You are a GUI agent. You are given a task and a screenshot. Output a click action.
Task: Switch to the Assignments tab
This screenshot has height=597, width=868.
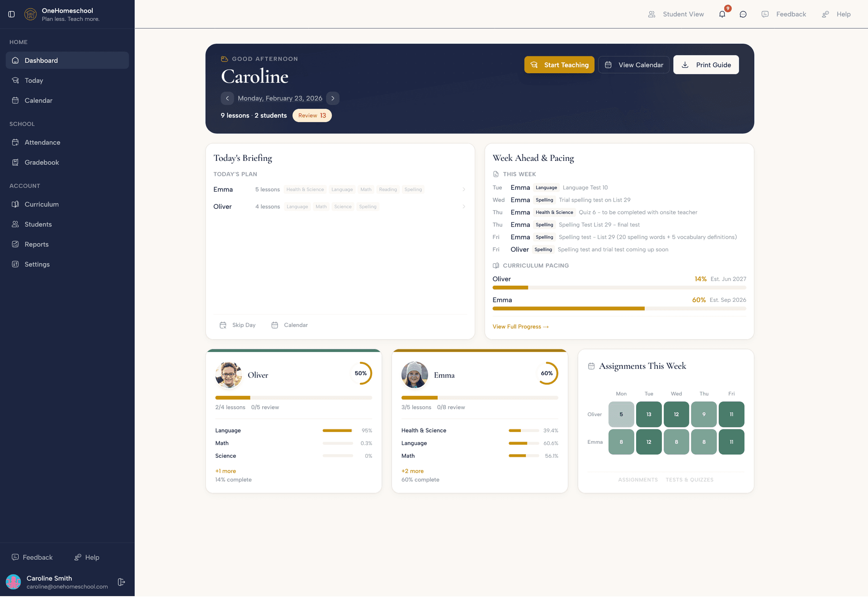(638, 479)
